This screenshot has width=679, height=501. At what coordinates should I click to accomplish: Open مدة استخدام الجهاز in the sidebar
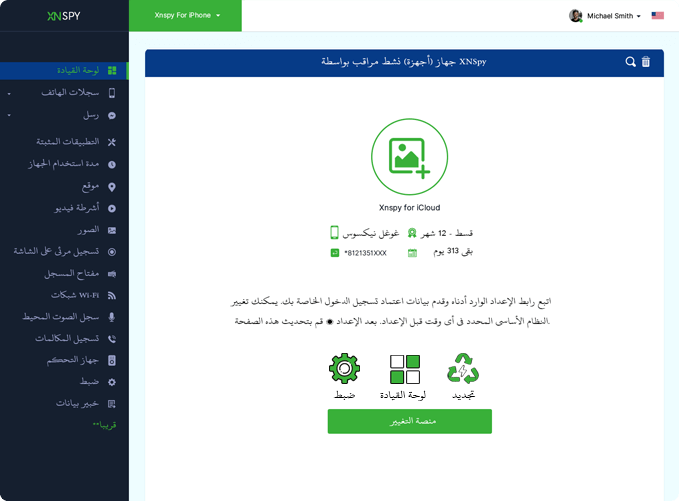pyautogui.click(x=64, y=164)
